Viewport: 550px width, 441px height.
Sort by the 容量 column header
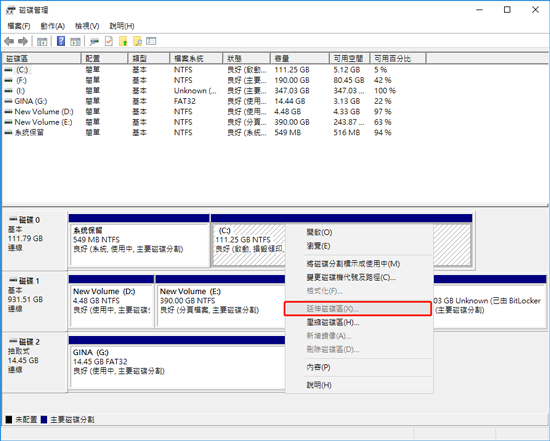tap(300, 58)
